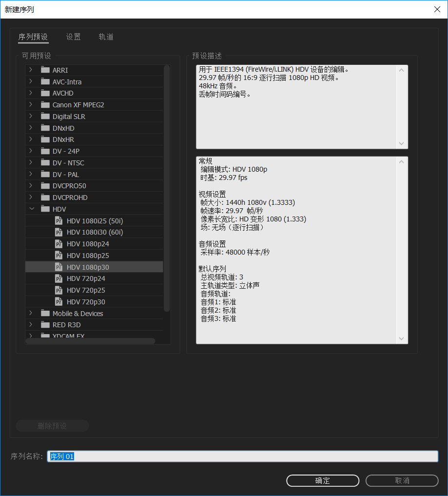This screenshot has height=496, width=448.
Task: Click the 取消 button
Action: point(402,480)
